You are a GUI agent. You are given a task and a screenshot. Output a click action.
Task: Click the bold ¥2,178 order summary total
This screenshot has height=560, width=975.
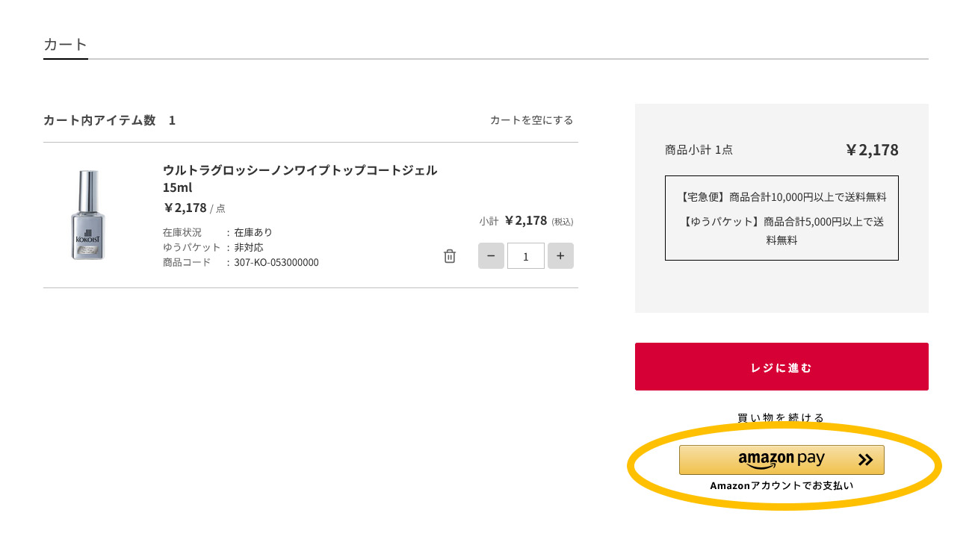pyautogui.click(x=872, y=149)
